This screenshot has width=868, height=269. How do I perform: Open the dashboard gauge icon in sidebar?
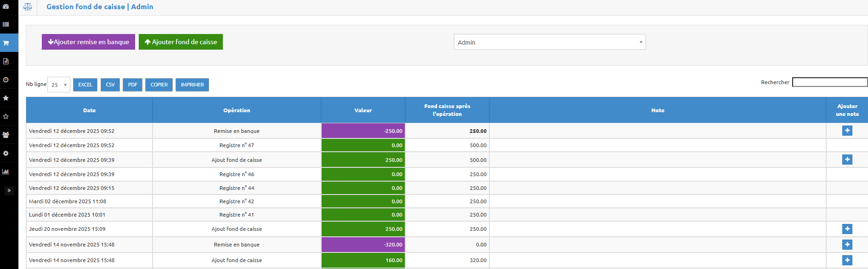click(6, 6)
